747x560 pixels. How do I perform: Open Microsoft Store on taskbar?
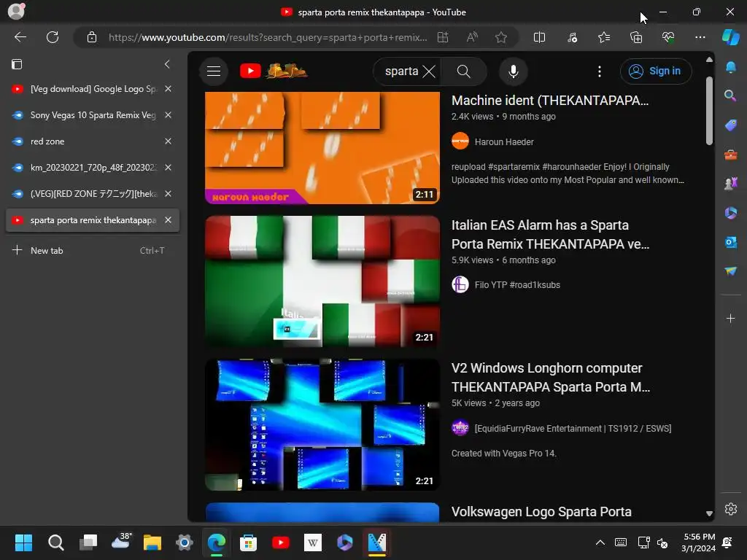click(248, 542)
